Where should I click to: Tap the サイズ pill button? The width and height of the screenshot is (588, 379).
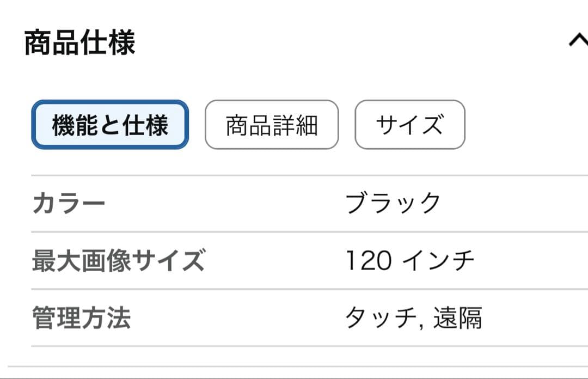pos(410,125)
